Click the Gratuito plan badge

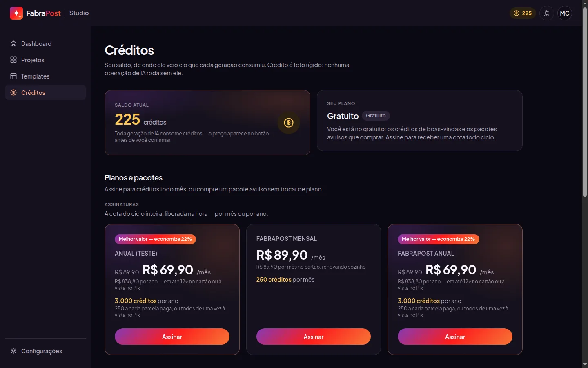376,116
